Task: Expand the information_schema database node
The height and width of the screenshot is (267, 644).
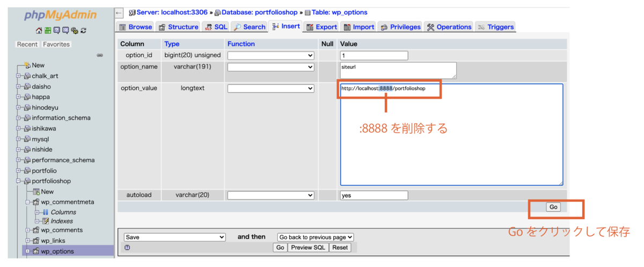Action: (18, 118)
